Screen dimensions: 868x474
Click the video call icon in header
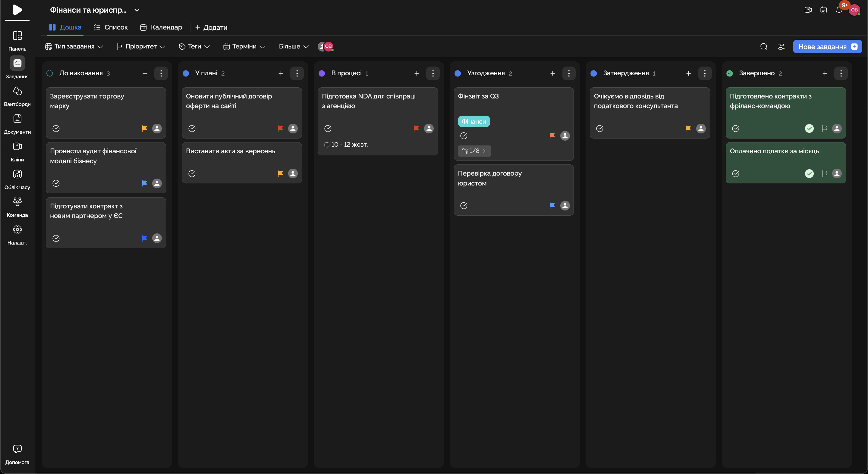tap(808, 10)
